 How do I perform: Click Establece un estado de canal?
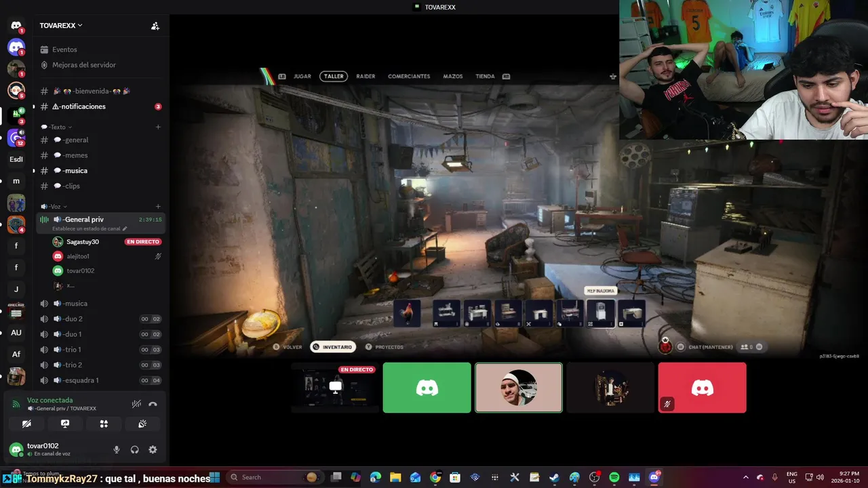coord(90,229)
